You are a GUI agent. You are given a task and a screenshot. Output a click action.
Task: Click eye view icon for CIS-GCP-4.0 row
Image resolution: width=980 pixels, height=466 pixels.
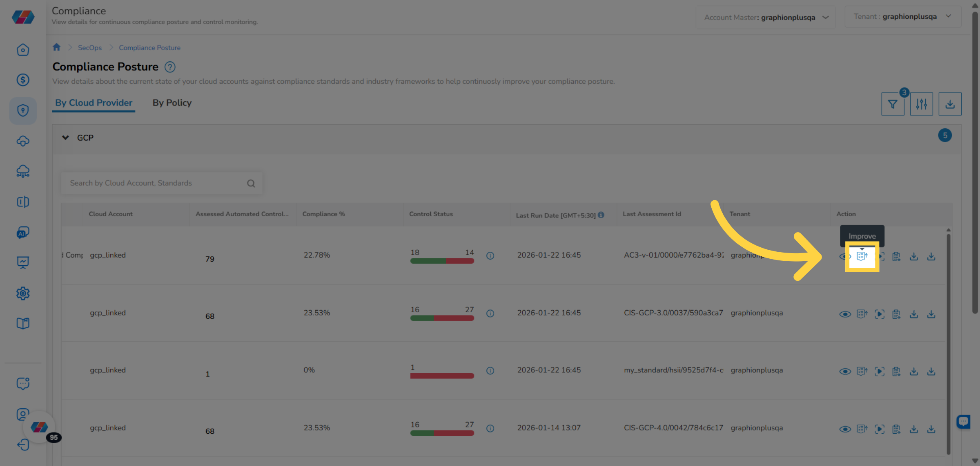coord(845,429)
